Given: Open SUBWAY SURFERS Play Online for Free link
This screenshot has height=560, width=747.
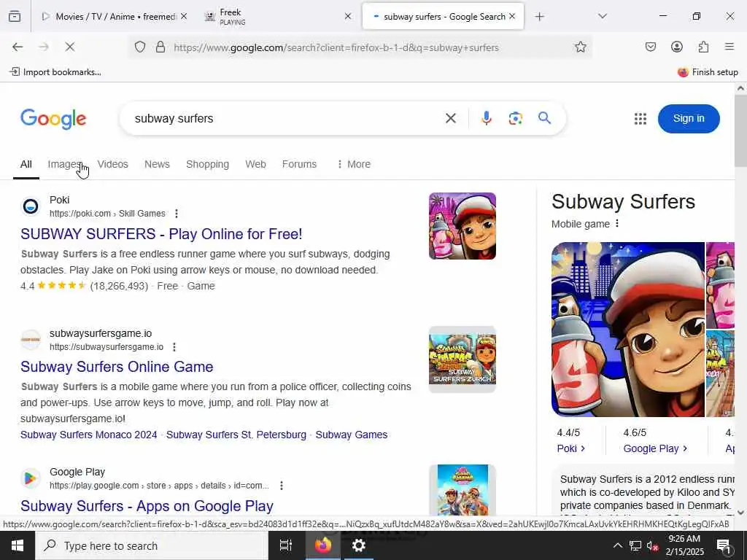Looking at the screenshot, I should 161,234.
